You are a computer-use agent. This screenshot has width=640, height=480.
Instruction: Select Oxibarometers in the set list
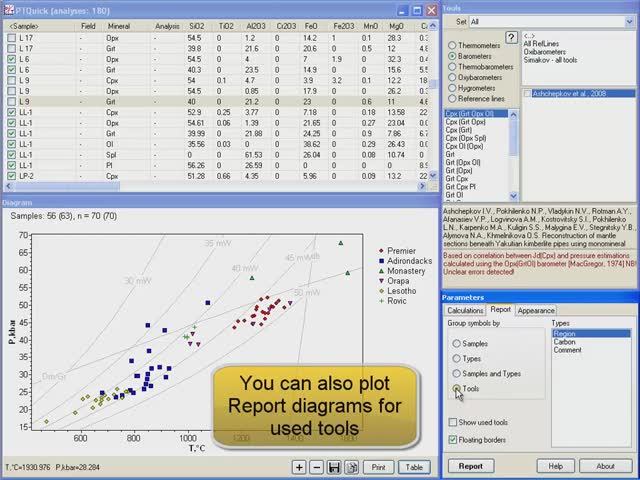coord(544,52)
